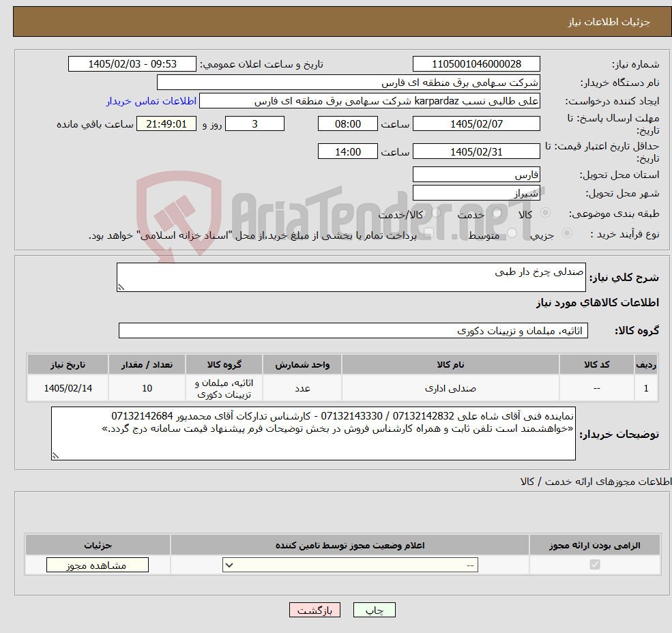Click the request creator field
The height and width of the screenshot is (633, 672).
[x=369, y=101]
